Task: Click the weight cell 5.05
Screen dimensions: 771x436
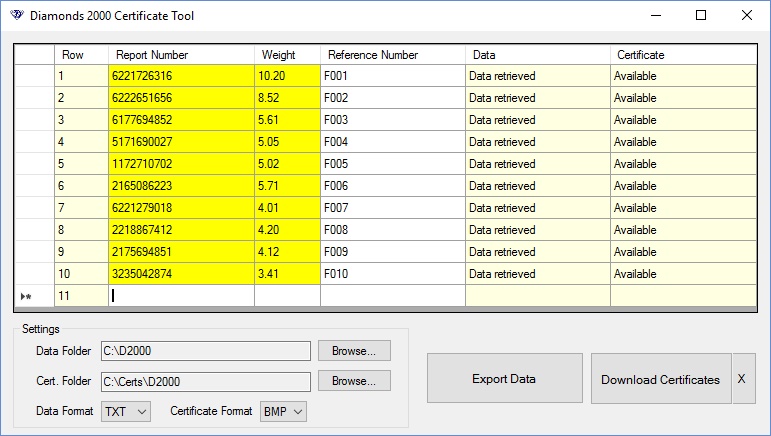Action: click(x=287, y=142)
